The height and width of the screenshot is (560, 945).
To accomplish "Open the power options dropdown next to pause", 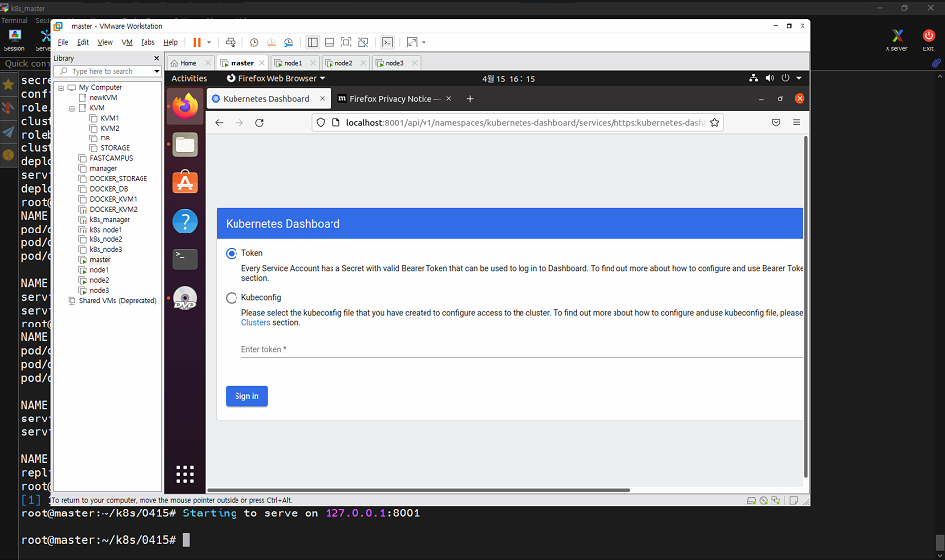I will 209,43.
